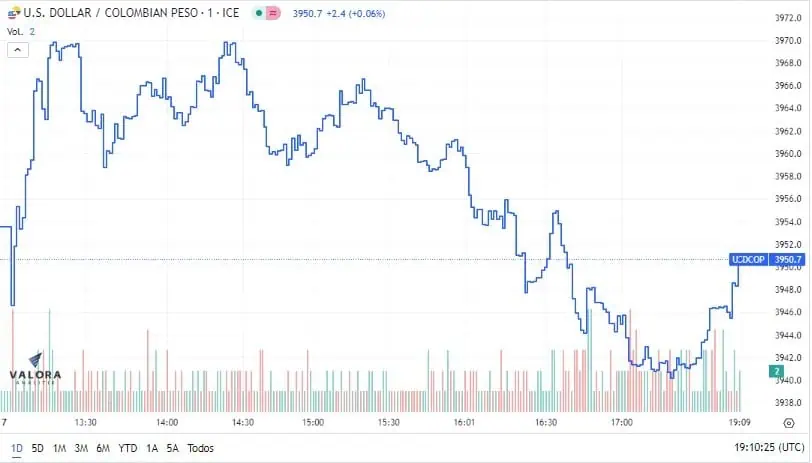This screenshot has width=812, height=463.
Task: Click the Vol. indicator label
Action: coord(15,32)
